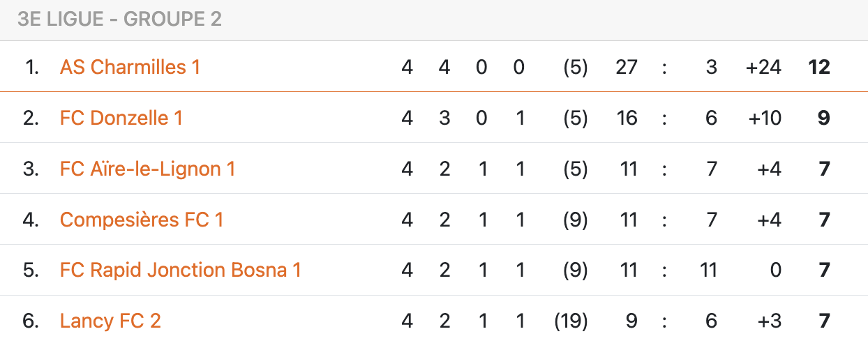Click FC Donzelle's 9 points value
The height and width of the screenshot is (343, 868).
pos(823,118)
